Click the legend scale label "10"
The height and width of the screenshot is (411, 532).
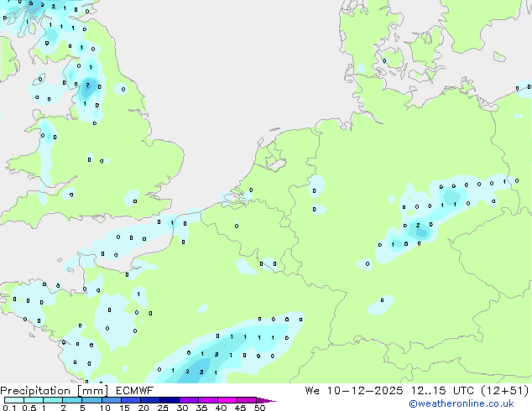click(x=105, y=408)
